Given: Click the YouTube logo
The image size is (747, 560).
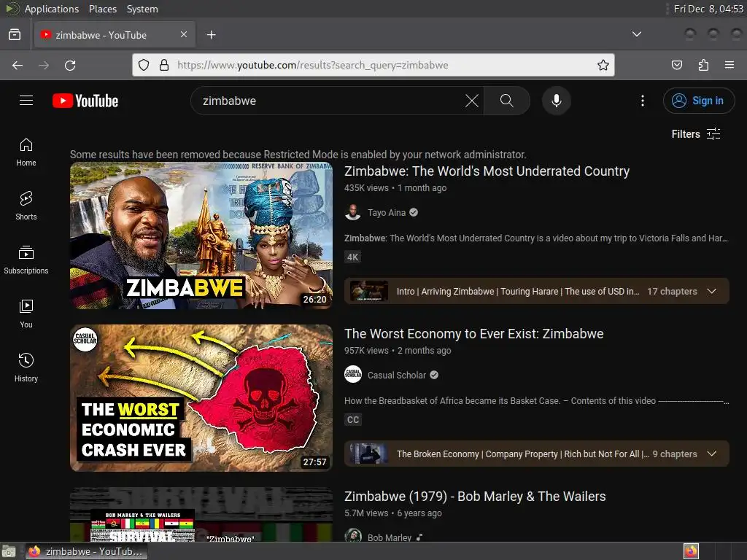Looking at the screenshot, I should click(x=85, y=101).
